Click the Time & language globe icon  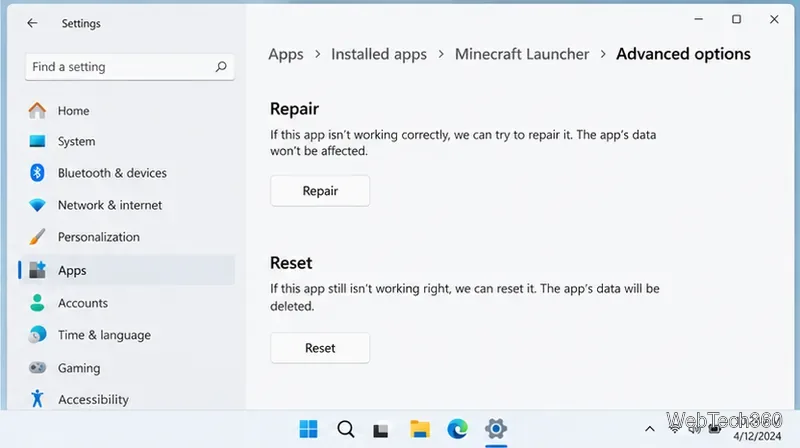[x=37, y=335]
